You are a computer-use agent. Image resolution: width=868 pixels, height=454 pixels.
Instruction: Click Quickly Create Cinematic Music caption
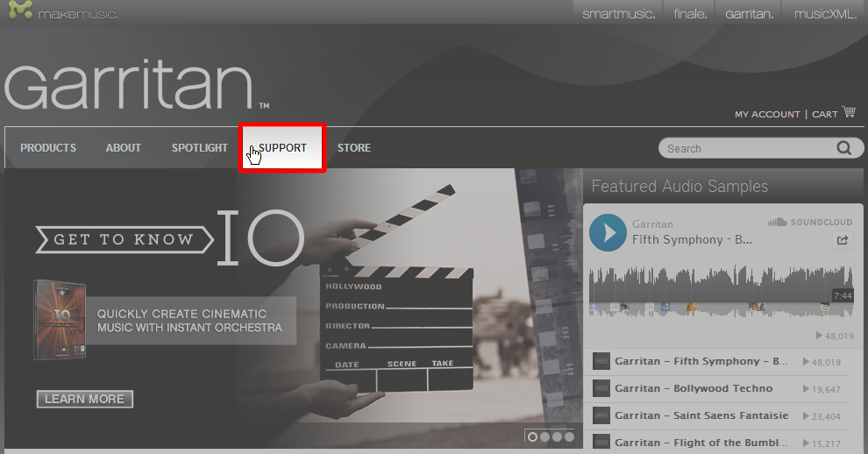click(190, 321)
